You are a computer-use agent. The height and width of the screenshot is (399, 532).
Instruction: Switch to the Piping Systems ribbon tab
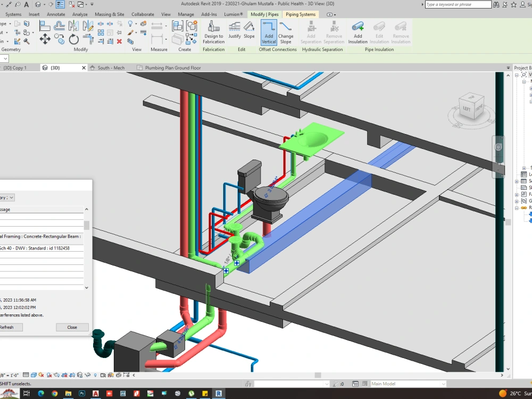click(300, 14)
